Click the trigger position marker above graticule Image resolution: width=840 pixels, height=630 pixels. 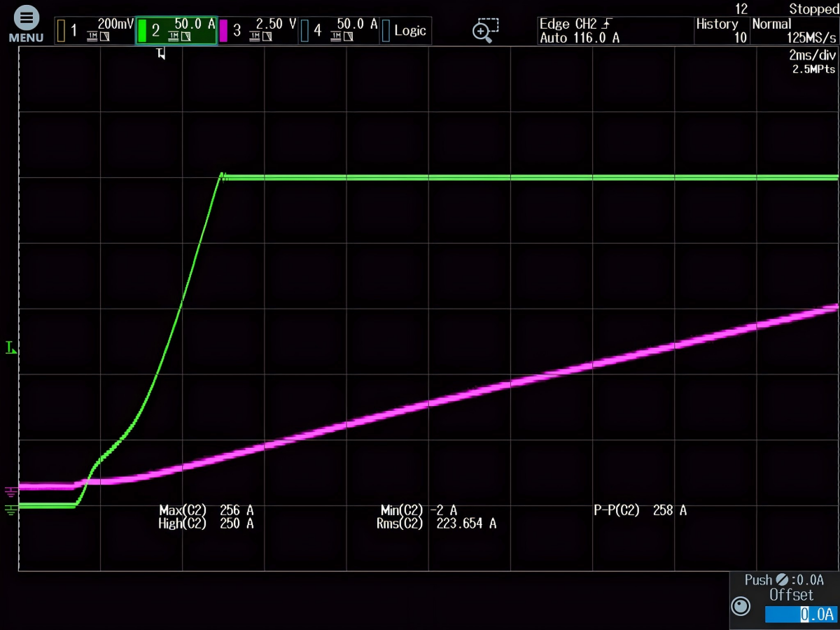(x=161, y=53)
